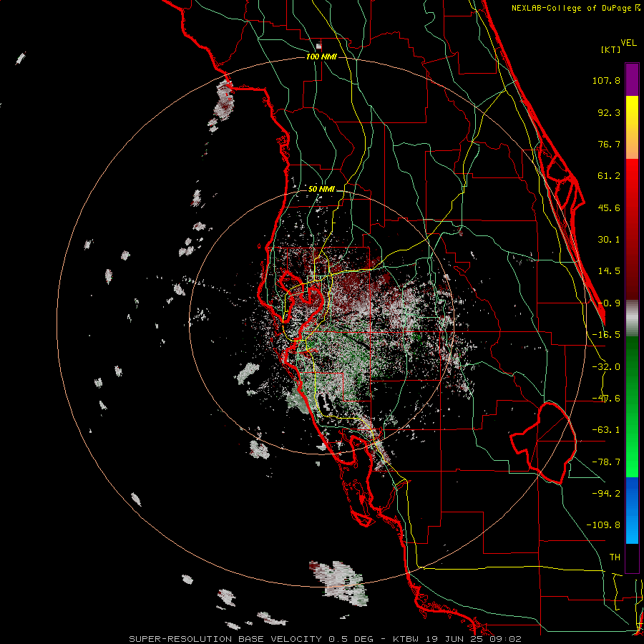Click the -109.8 value on velocity scale
The width and height of the screenshot is (644, 644).
[x=603, y=525]
